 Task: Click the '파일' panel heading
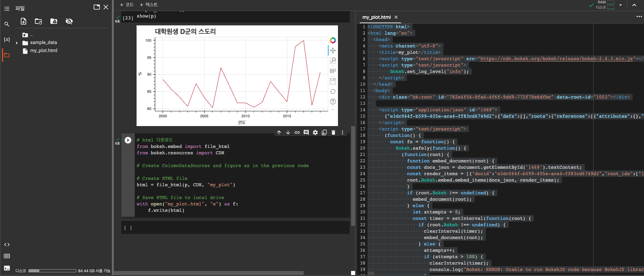click(20, 8)
